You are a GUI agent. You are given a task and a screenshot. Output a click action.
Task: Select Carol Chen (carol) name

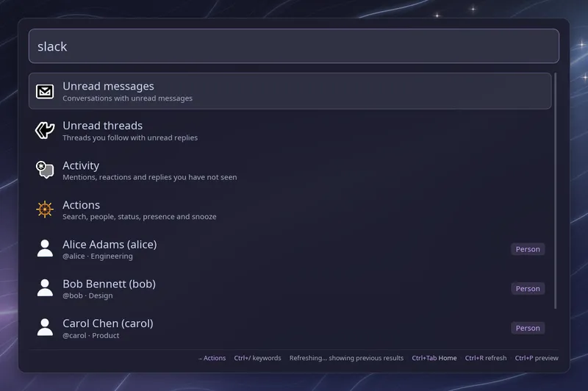coord(108,323)
